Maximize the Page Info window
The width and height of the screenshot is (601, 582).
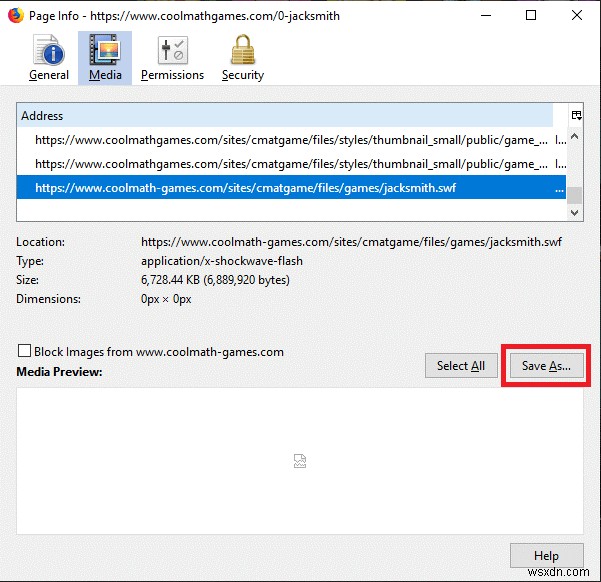pos(531,16)
